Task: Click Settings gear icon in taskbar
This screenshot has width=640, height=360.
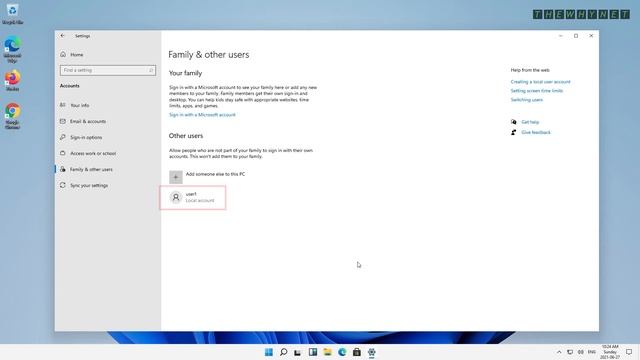Action: click(371, 352)
